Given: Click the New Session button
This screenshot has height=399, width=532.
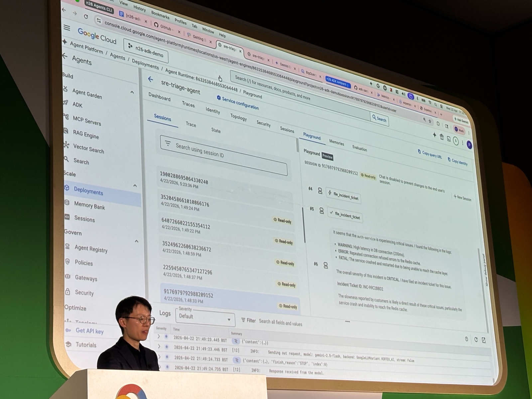Looking at the screenshot, I should coord(462,198).
